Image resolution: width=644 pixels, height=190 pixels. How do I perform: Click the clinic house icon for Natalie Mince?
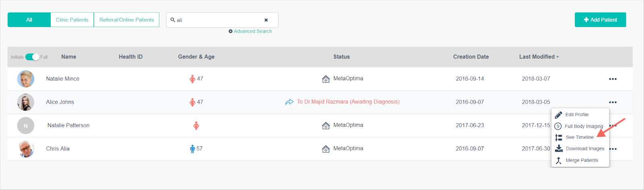[x=326, y=79]
